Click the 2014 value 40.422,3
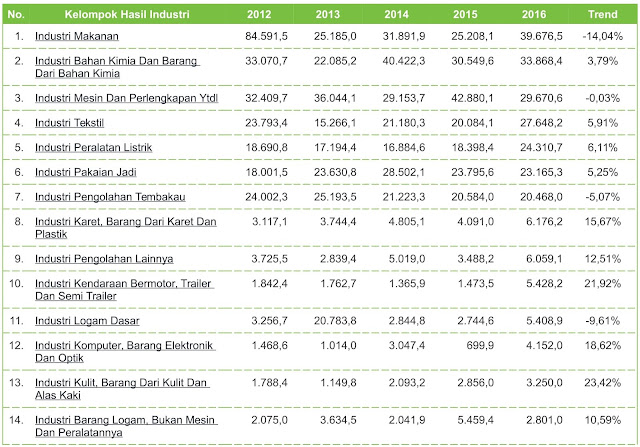 coord(404,61)
